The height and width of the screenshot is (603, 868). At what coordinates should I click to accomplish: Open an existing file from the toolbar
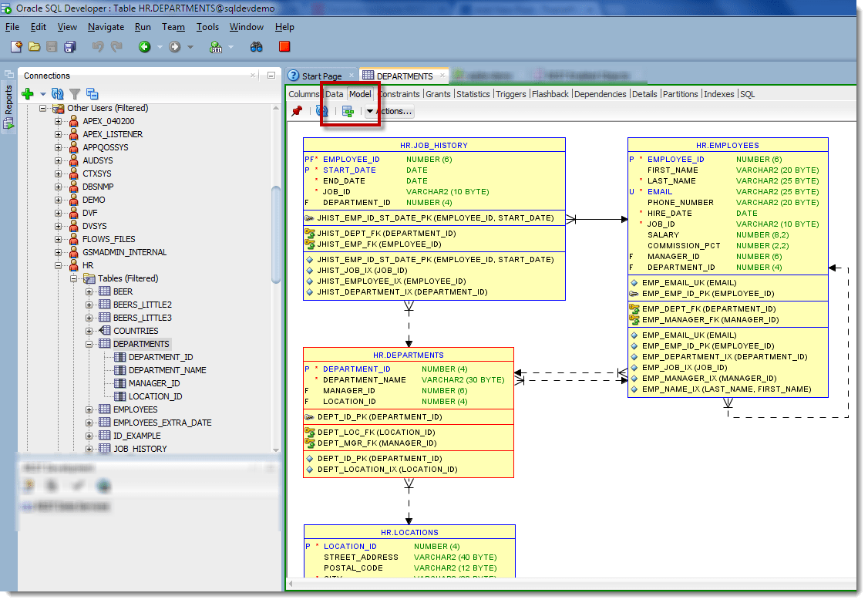click(33, 46)
